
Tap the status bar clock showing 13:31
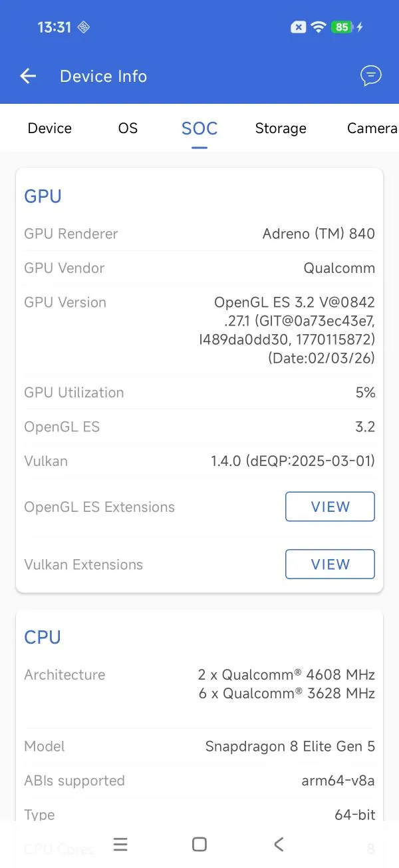(55, 27)
